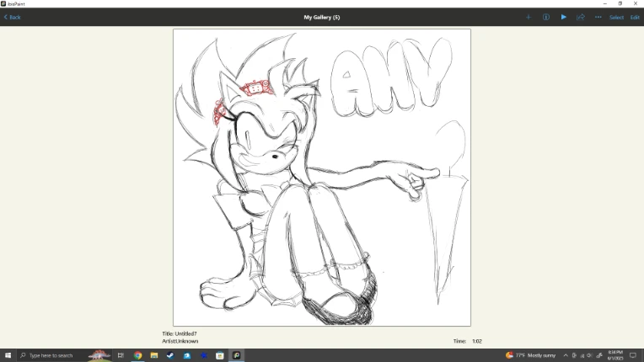
Task: Switch to ibisPaint taskbar icon
Action: click(237, 355)
